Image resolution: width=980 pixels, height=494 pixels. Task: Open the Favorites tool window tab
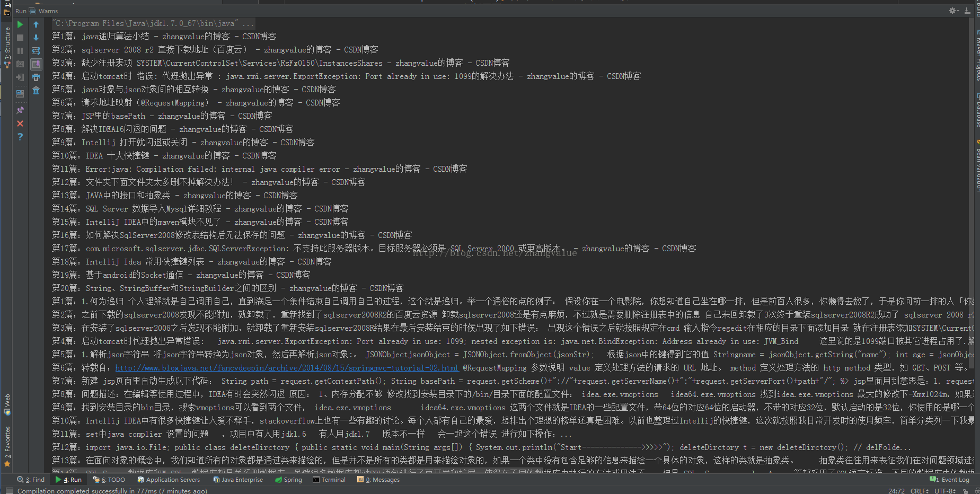pyautogui.click(x=7, y=446)
